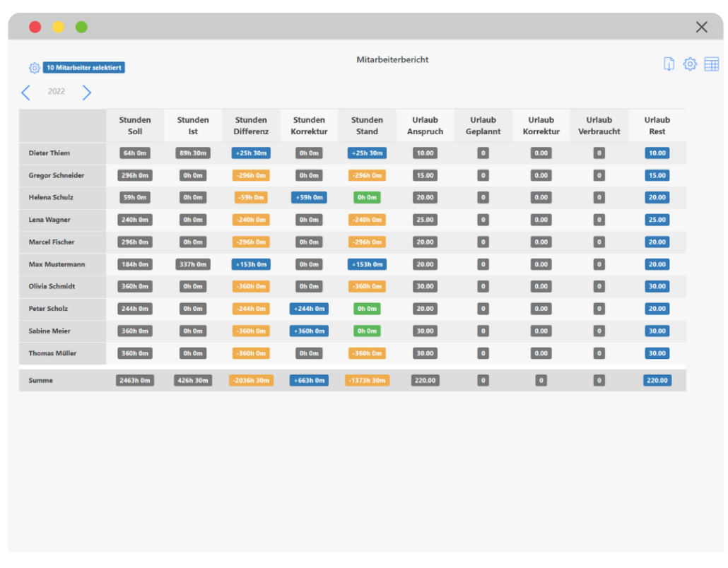
Task: Click the Urlaub Rest column header
Action: pyautogui.click(x=657, y=126)
